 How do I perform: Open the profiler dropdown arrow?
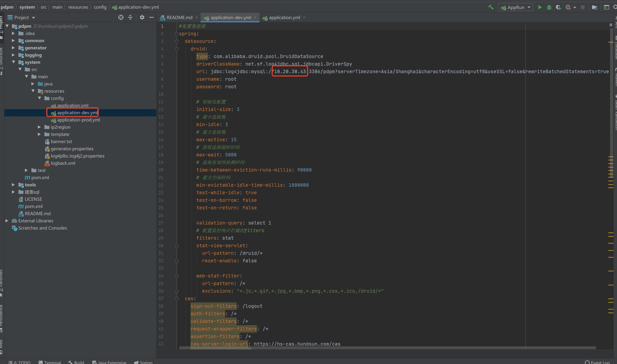point(575,8)
